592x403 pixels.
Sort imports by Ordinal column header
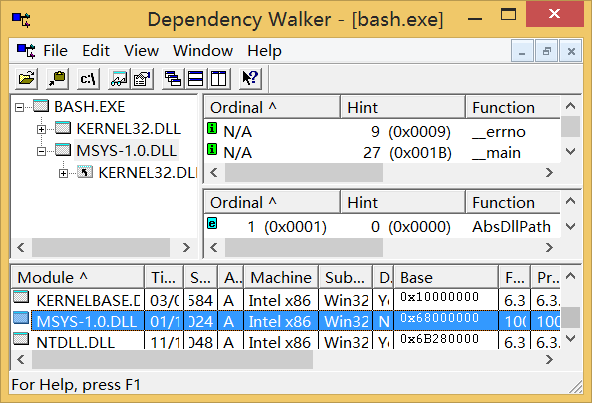(x=272, y=108)
